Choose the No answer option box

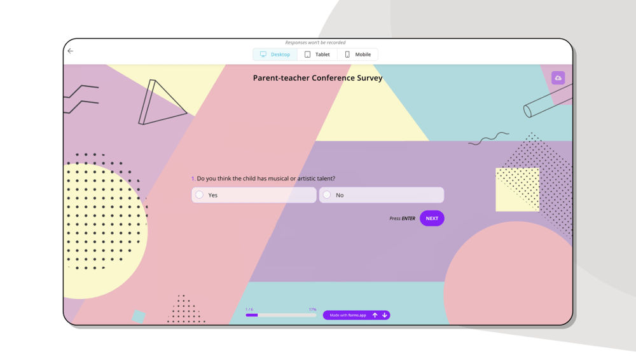click(x=382, y=195)
